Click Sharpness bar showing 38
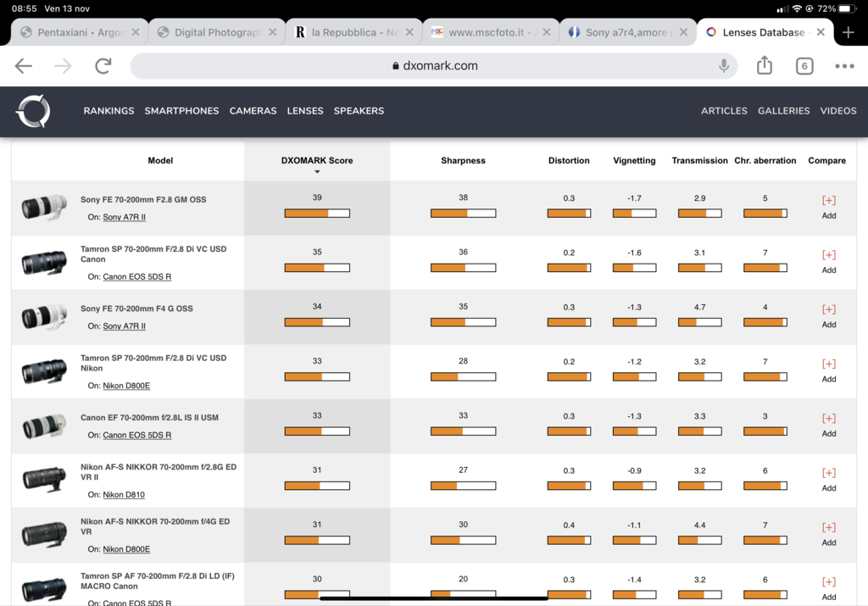Screen dimensions: 868x606 (x=464, y=213)
